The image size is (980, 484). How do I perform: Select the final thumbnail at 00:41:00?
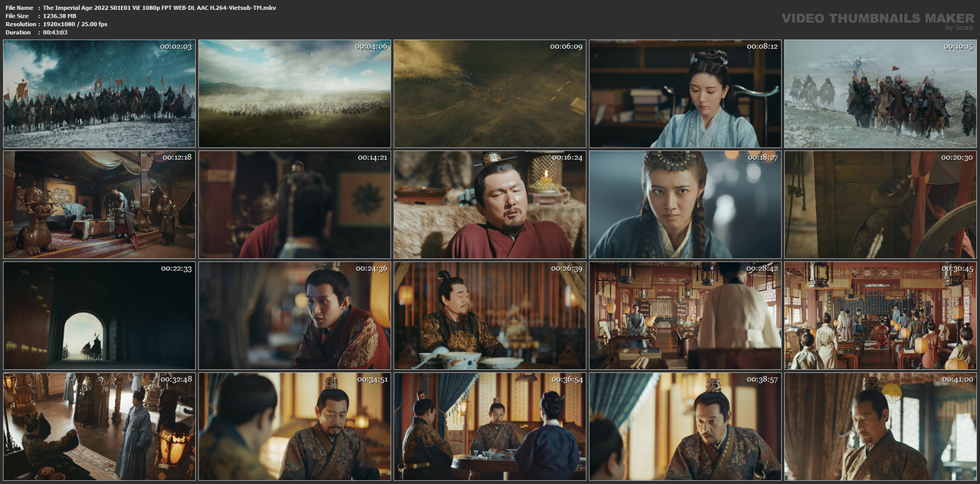click(x=880, y=427)
